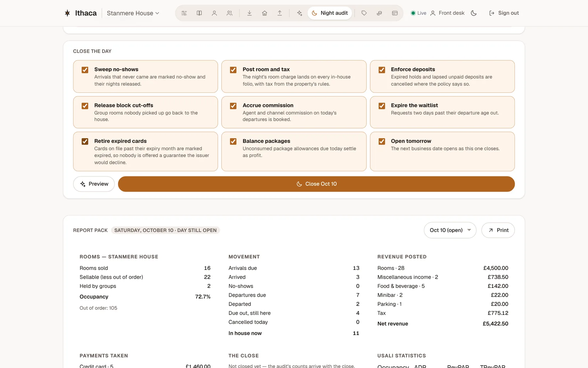Expand the Stanmere House property selector
The height and width of the screenshot is (368, 588).
pos(133,13)
